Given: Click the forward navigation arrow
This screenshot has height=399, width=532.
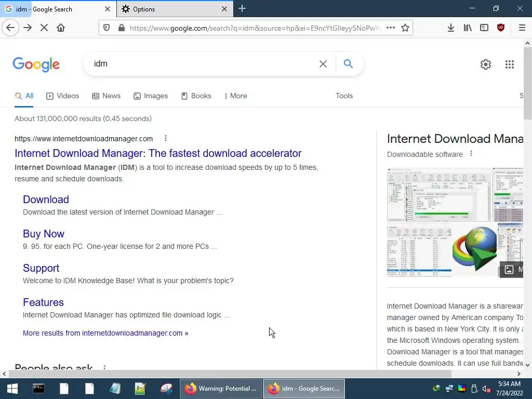Looking at the screenshot, I should click(28, 28).
